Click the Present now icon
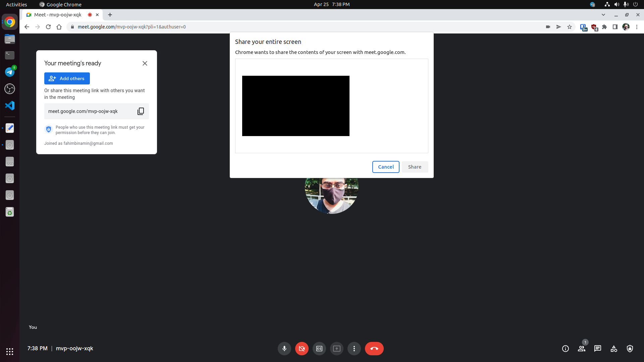 click(x=336, y=349)
